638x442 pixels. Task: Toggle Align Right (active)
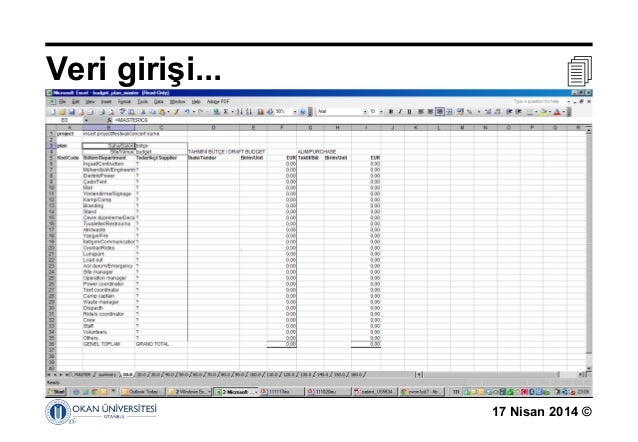click(x=440, y=112)
